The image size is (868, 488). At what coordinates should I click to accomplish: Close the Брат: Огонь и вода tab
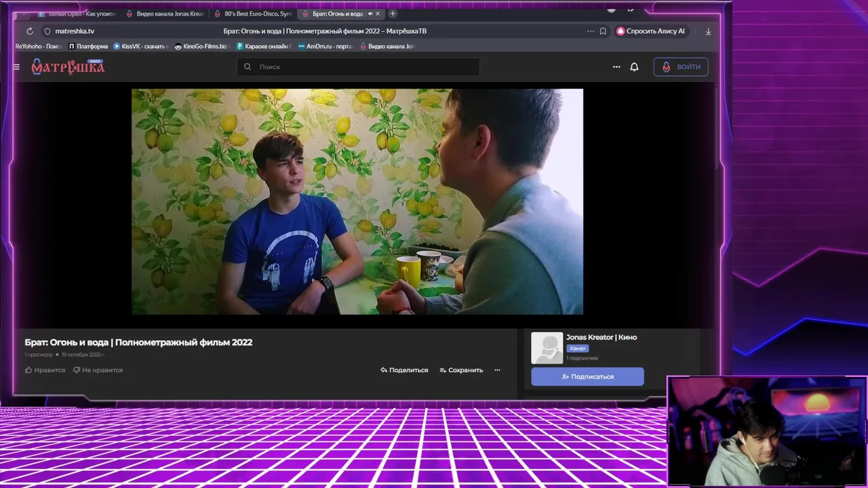378,14
